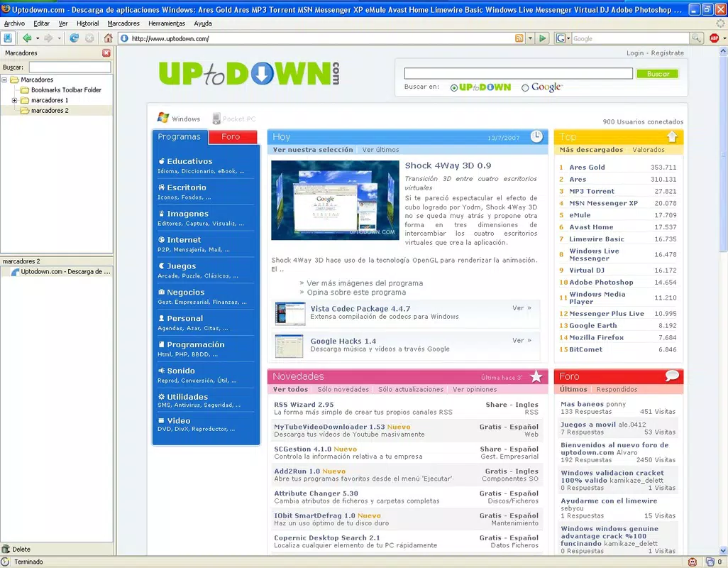
Task: Open the Marcadores menu
Action: pos(123,23)
